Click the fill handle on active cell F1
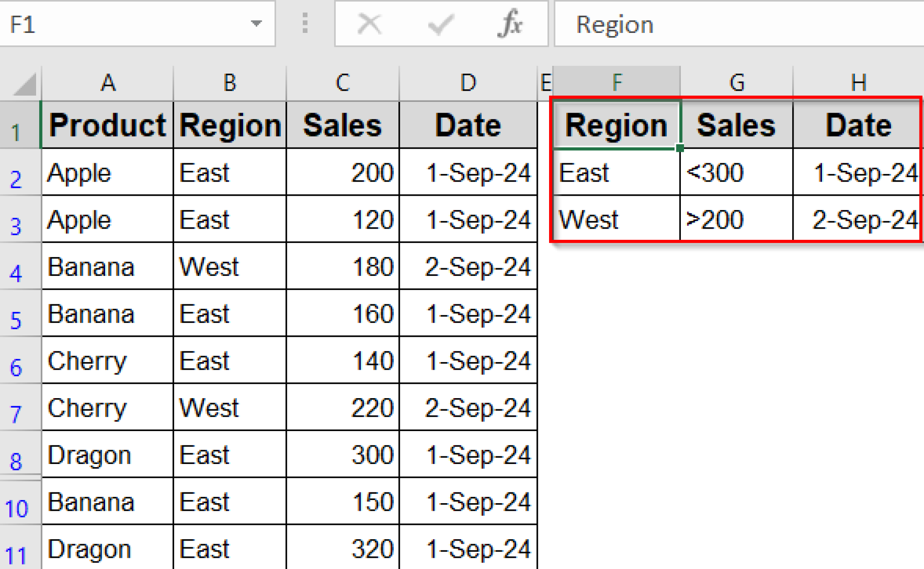Viewport: 924px width, 569px height. (679, 147)
